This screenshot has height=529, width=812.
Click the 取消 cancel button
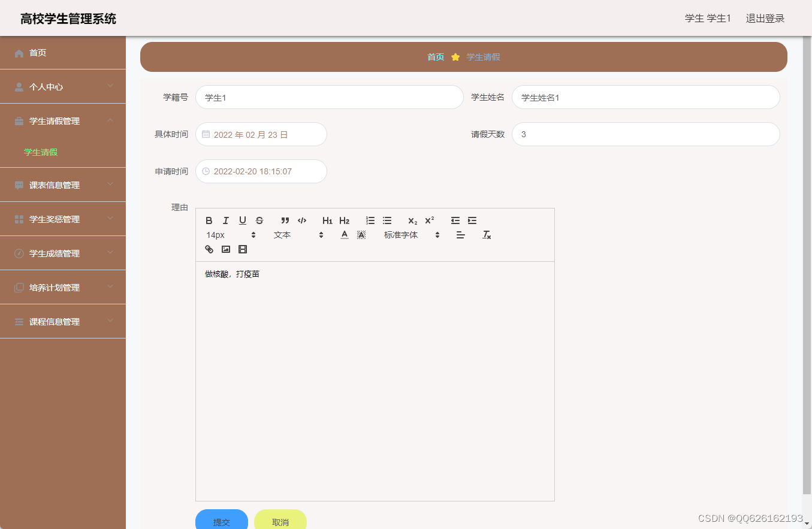[x=280, y=519]
